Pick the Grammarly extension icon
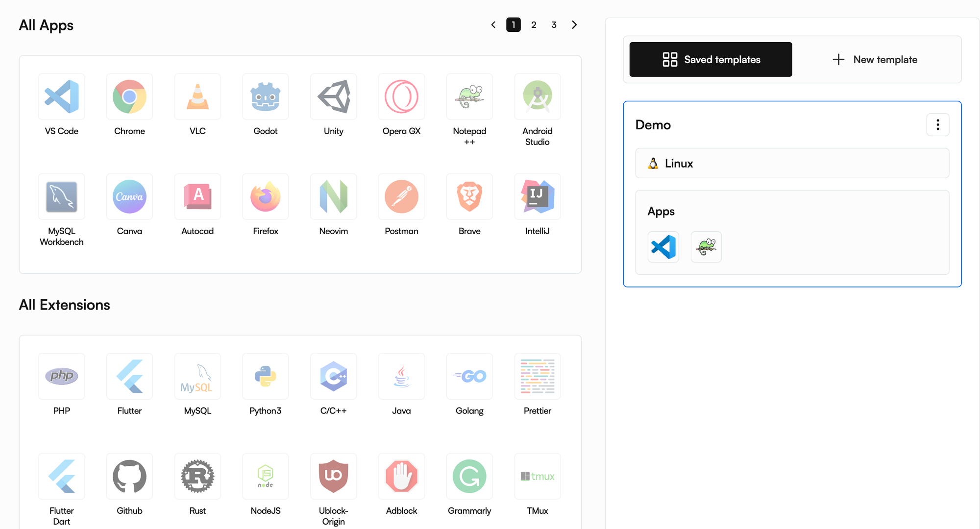The width and height of the screenshot is (980, 529). click(x=469, y=476)
